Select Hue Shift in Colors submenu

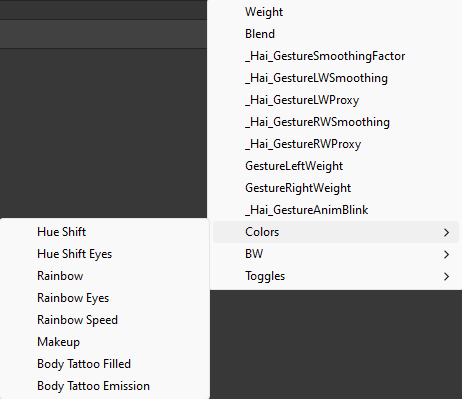(105, 232)
